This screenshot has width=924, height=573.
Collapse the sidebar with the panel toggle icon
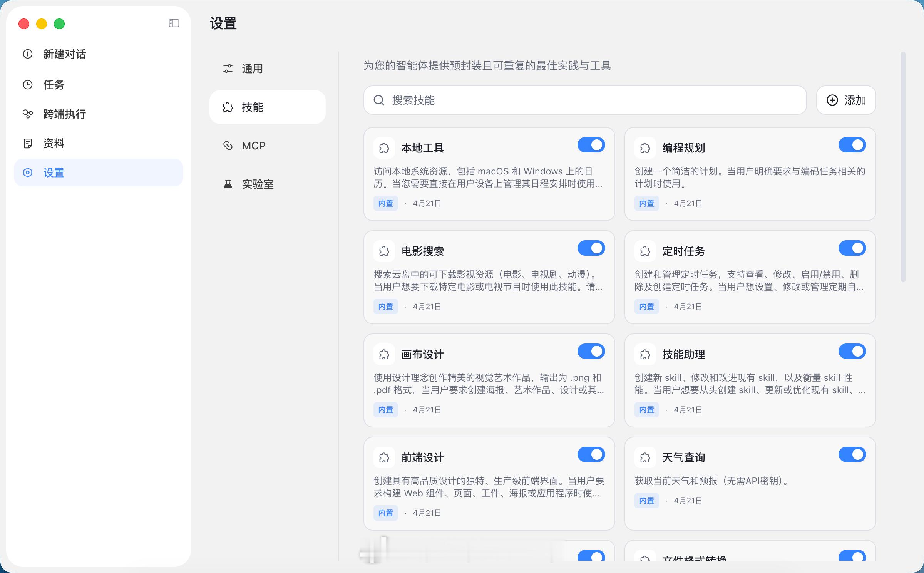(173, 23)
